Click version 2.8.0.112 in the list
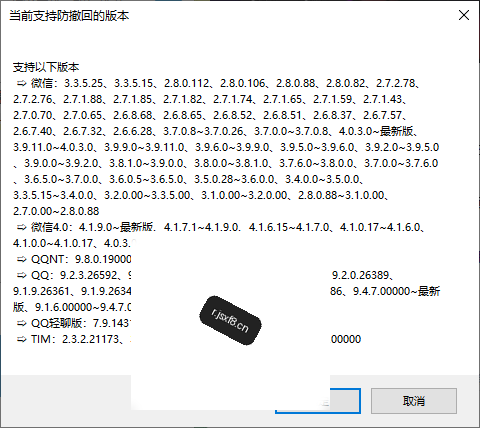The height and width of the screenshot is (428, 480). click(x=186, y=83)
